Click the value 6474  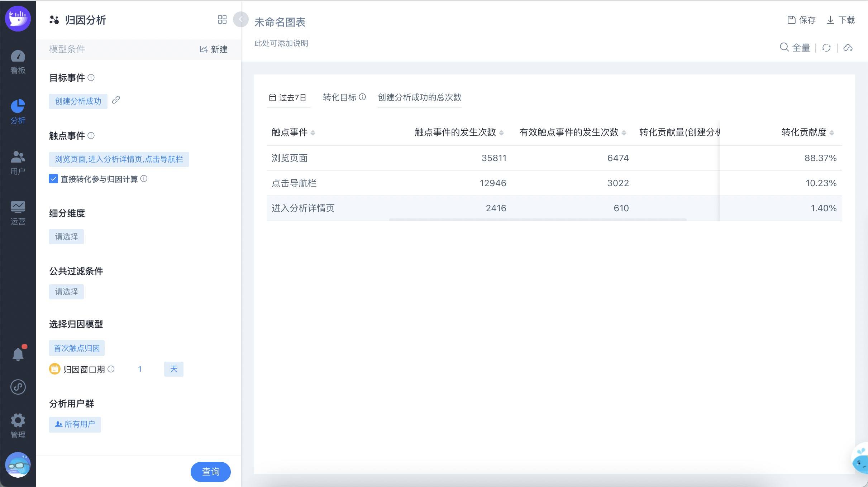(618, 158)
